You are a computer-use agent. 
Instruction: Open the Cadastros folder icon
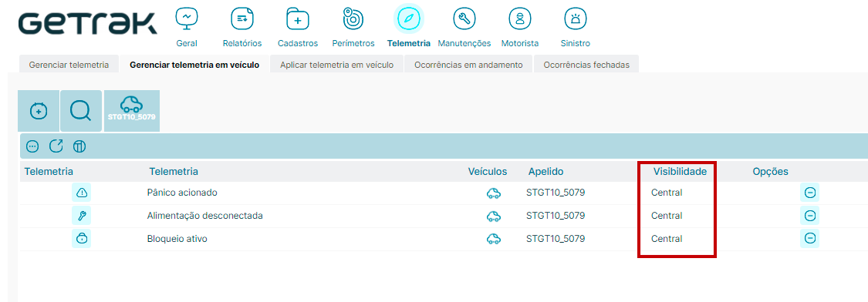tap(297, 18)
